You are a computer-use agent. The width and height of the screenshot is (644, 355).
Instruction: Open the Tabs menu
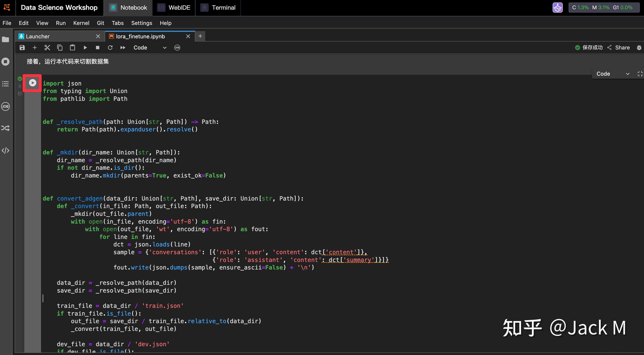[x=118, y=23]
